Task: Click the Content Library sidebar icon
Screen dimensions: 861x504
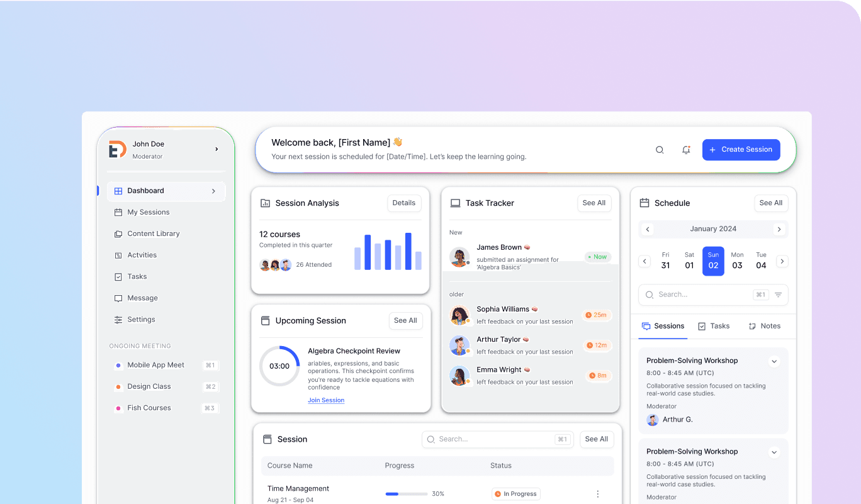Action: (x=118, y=234)
